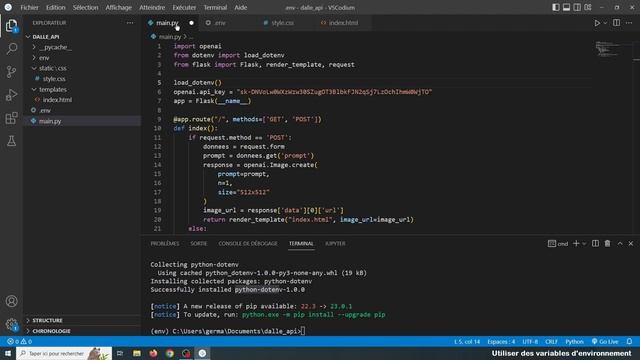Image resolution: width=640 pixels, height=360 pixels.
Task: Open notifications bell in status bar
Action: (x=629, y=342)
